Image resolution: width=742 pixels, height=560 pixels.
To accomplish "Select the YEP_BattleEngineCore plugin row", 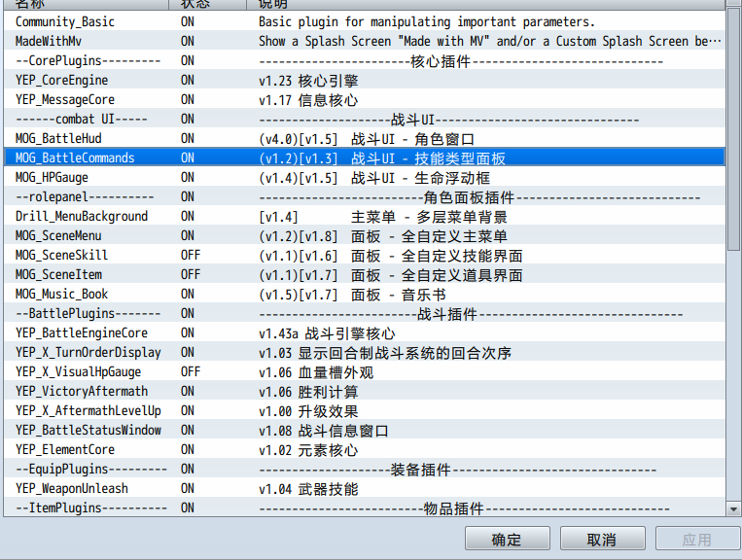I will pyautogui.click(x=365, y=332).
